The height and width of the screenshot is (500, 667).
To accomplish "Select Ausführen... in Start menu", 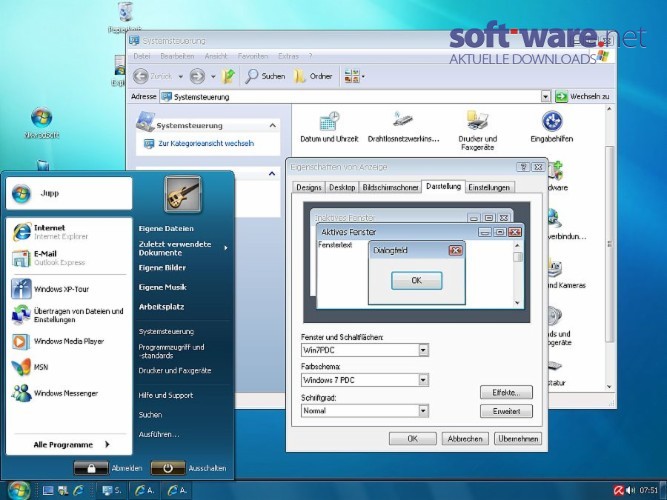I will [x=159, y=434].
